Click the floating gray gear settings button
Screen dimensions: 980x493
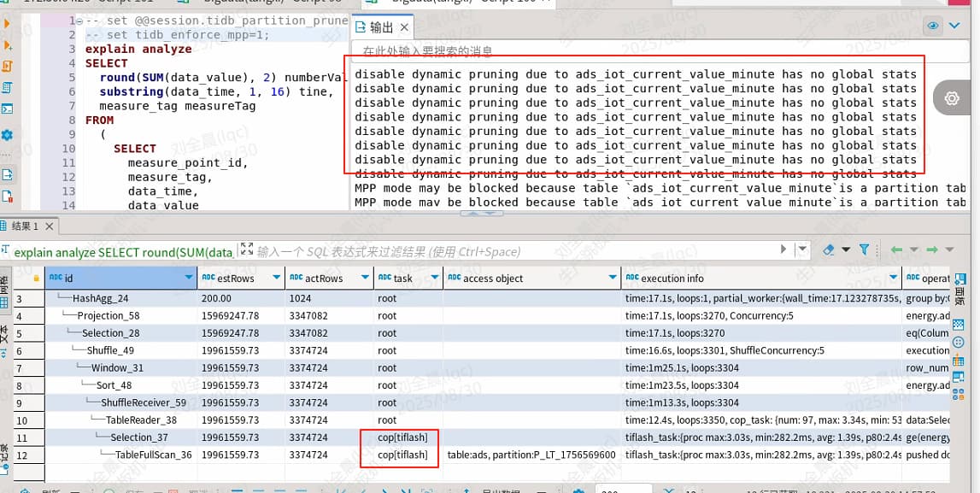point(952,99)
